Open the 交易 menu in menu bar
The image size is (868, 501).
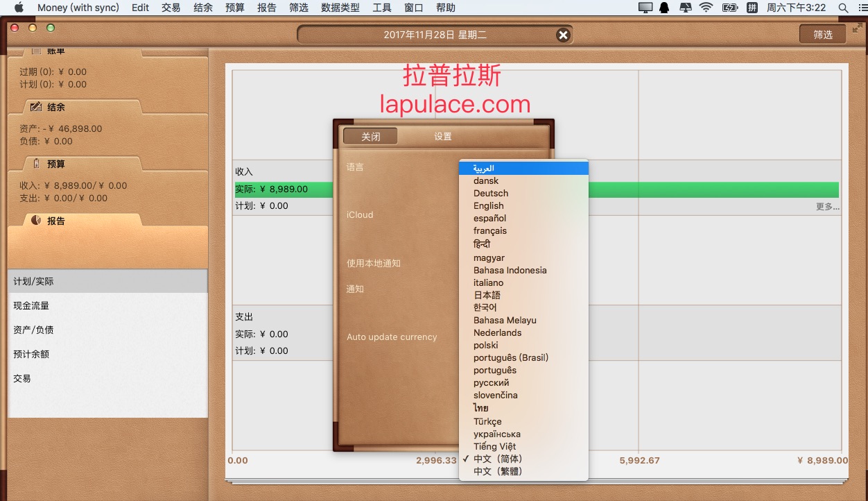[x=171, y=8]
